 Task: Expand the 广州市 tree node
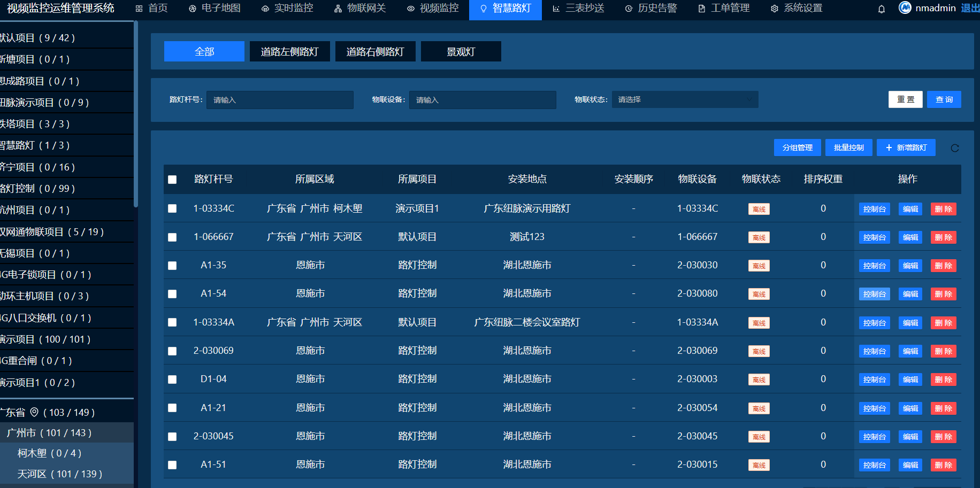click(x=49, y=433)
